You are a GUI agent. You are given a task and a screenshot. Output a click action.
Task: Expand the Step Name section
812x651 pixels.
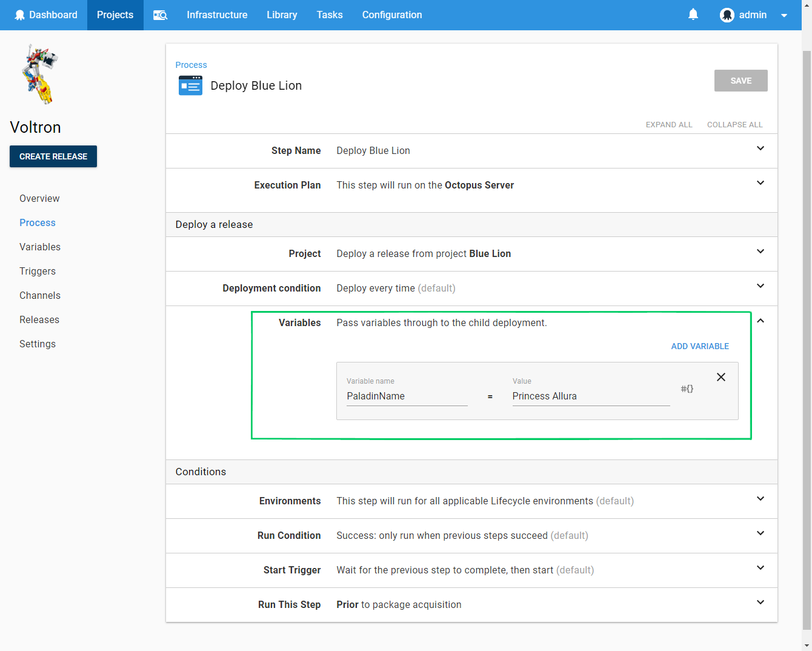760,147
